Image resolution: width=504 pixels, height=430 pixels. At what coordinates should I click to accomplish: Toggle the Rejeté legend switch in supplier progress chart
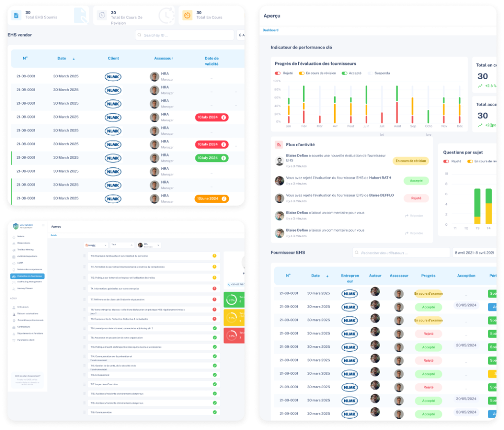pyautogui.click(x=278, y=73)
